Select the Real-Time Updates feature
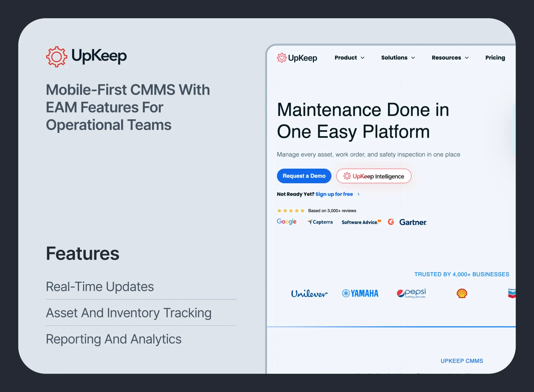Image resolution: width=534 pixels, height=392 pixels. pyautogui.click(x=100, y=287)
